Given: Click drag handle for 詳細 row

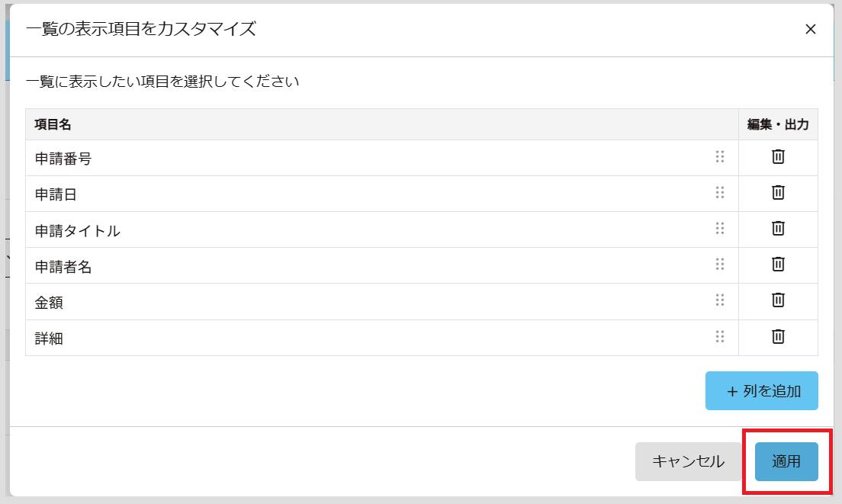Looking at the screenshot, I should pos(719,336).
